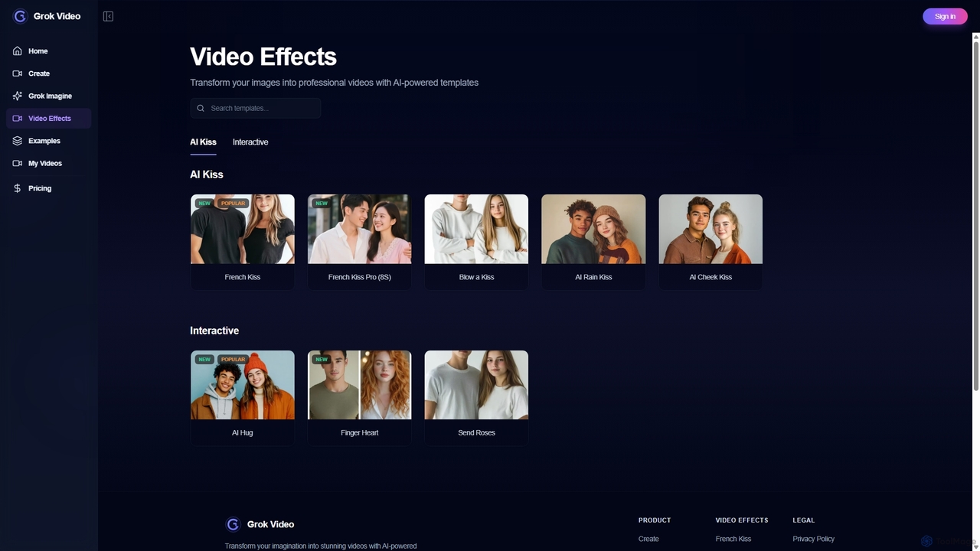Click the Blow a Kiss card title
Image resolution: width=980 pixels, height=551 pixels.
pos(476,277)
